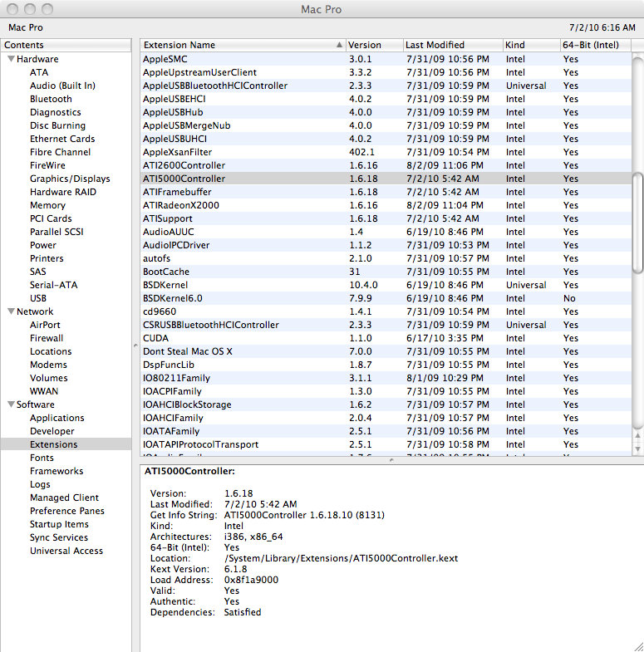Open Power information
The width and height of the screenshot is (644, 652).
click(43, 245)
